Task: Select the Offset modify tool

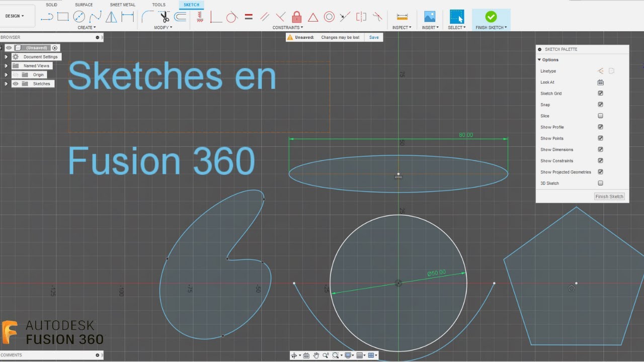Action: [x=180, y=17]
